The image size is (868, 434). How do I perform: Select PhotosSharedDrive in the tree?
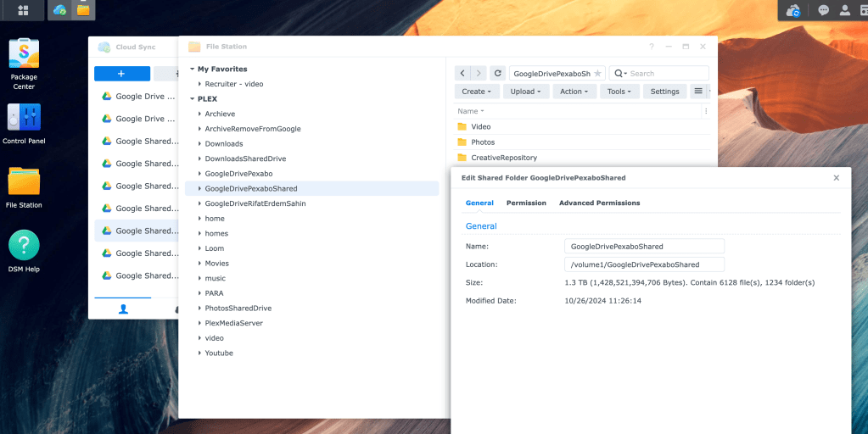238,308
